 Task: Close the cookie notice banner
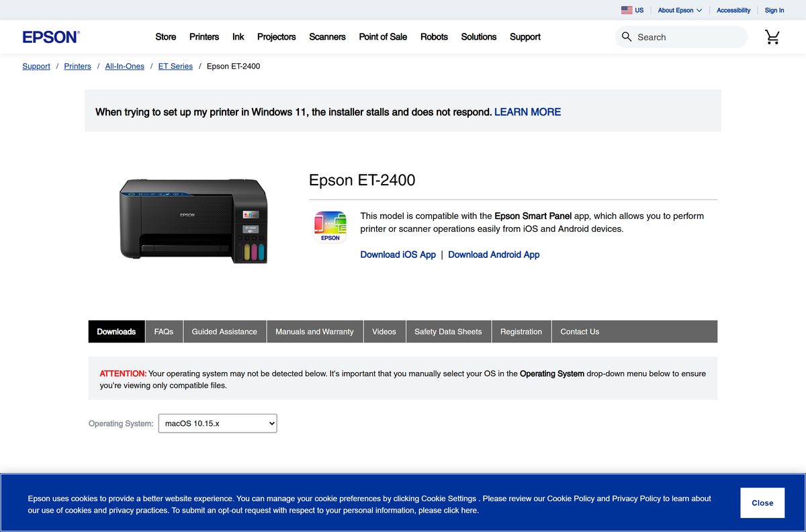762,502
